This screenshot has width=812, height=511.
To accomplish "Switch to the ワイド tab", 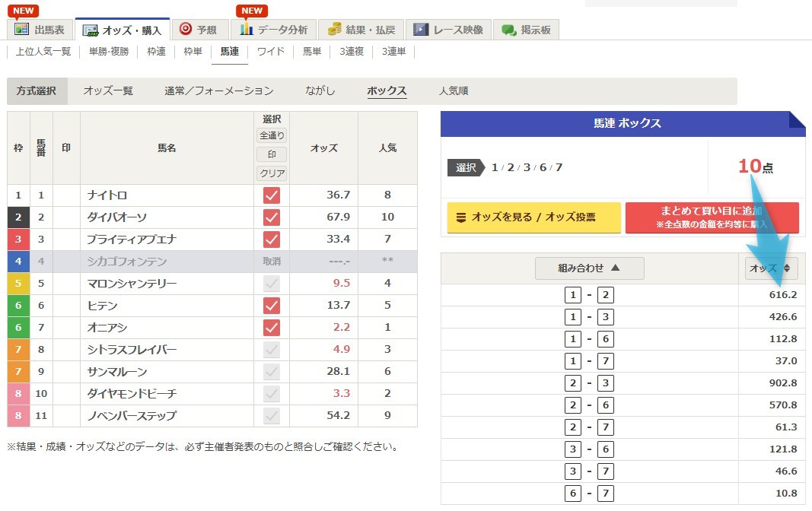I will tap(271, 52).
